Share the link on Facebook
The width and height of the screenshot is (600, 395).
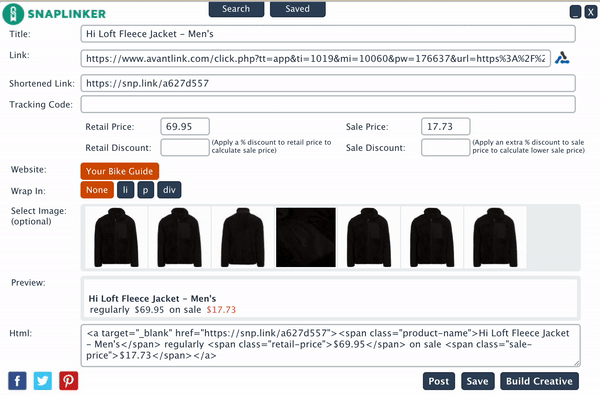[17, 381]
